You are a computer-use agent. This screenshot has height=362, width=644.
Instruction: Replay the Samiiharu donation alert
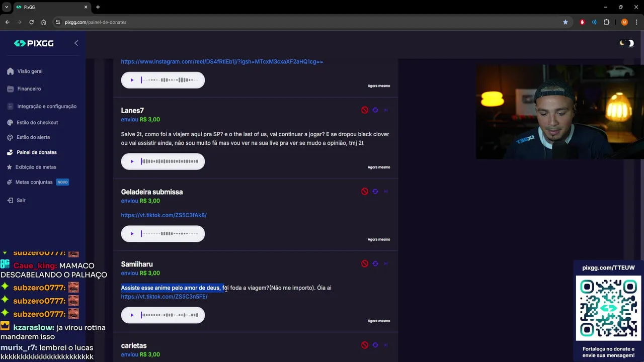375,264
